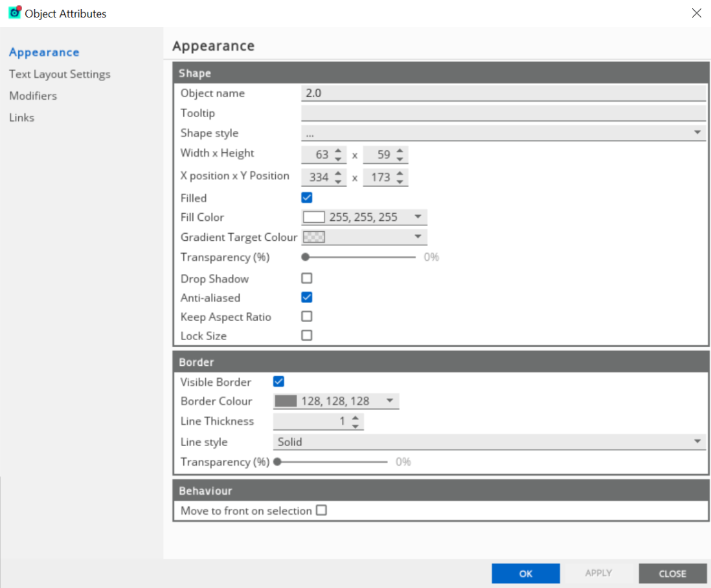Decrease Height value with down arrow
This screenshot has width=711, height=588.
[400, 159]
